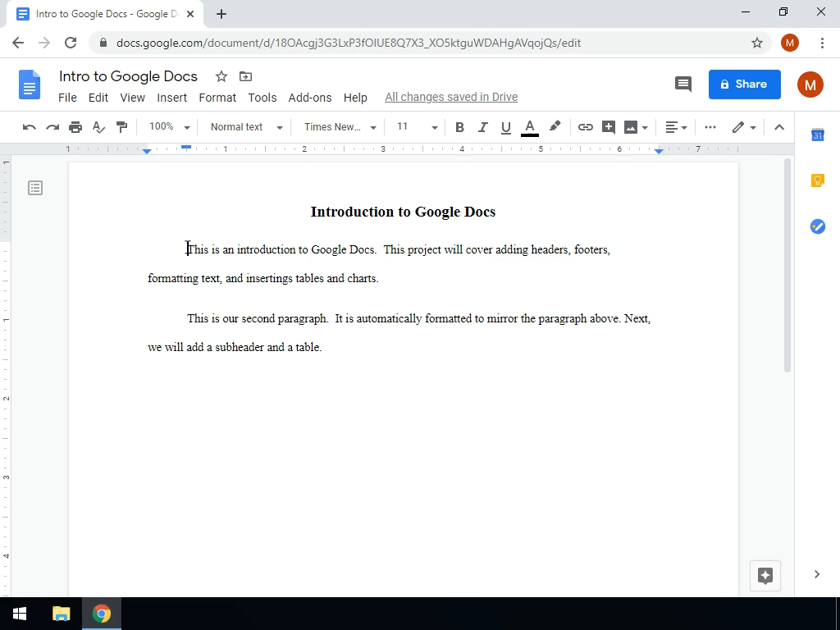
Task: Open the Normal text styles dropdown
Action: 246,127
